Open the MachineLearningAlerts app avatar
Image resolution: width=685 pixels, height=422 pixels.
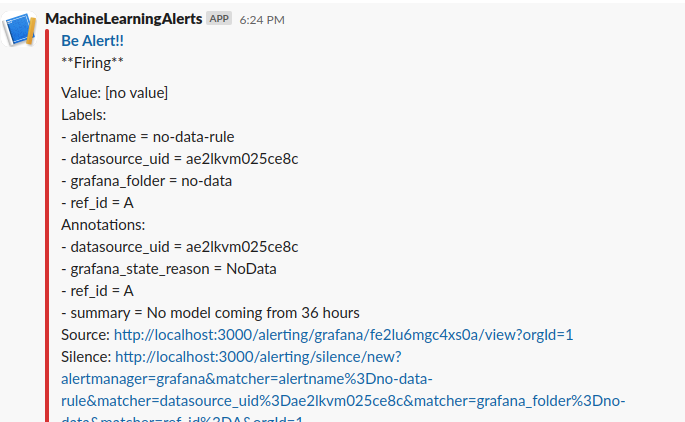pyautogui.click(x=19, y=29)
